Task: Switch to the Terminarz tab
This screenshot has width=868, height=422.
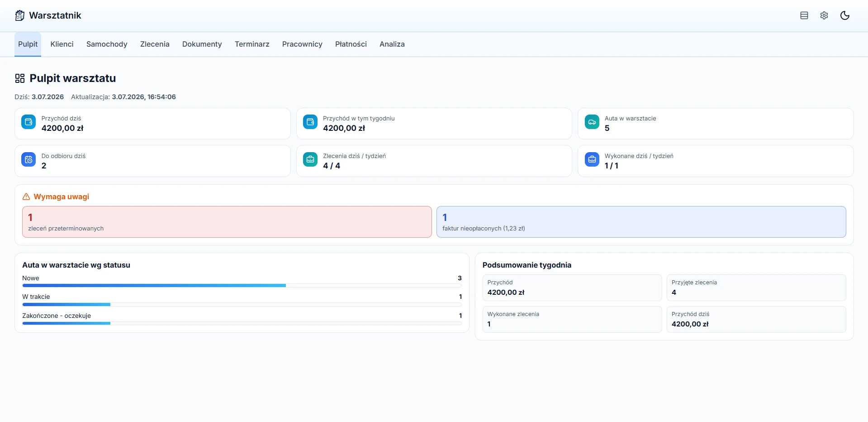Action: click(252, 44)
